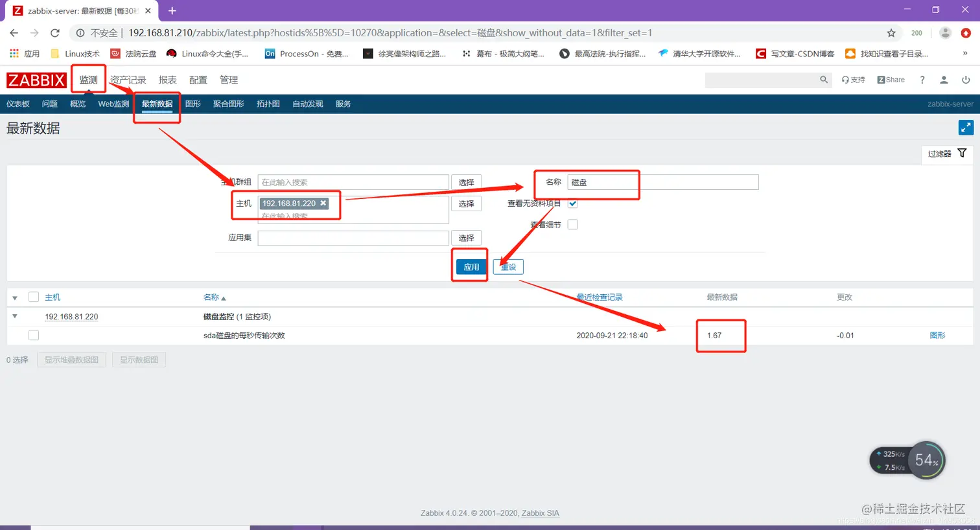
Task: Toggle the 查看无资料项目 checkbox
Action: [572, 203]
